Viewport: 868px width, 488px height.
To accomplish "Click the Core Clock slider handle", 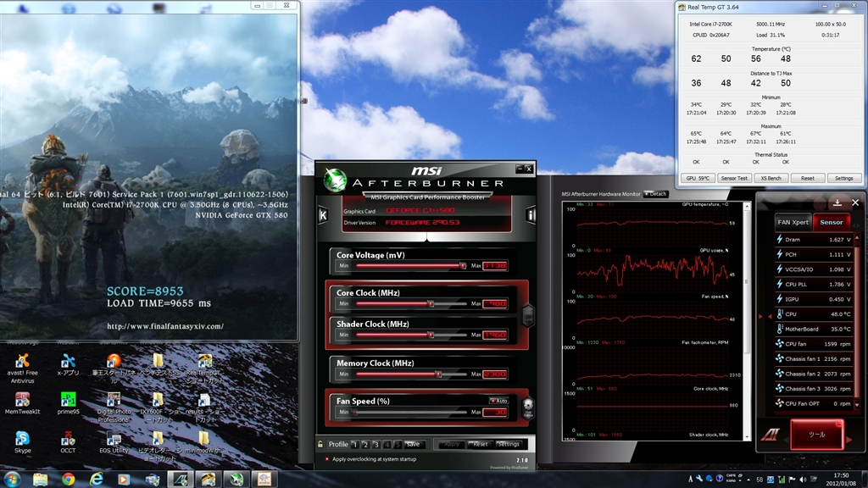I will click(431, 304).
